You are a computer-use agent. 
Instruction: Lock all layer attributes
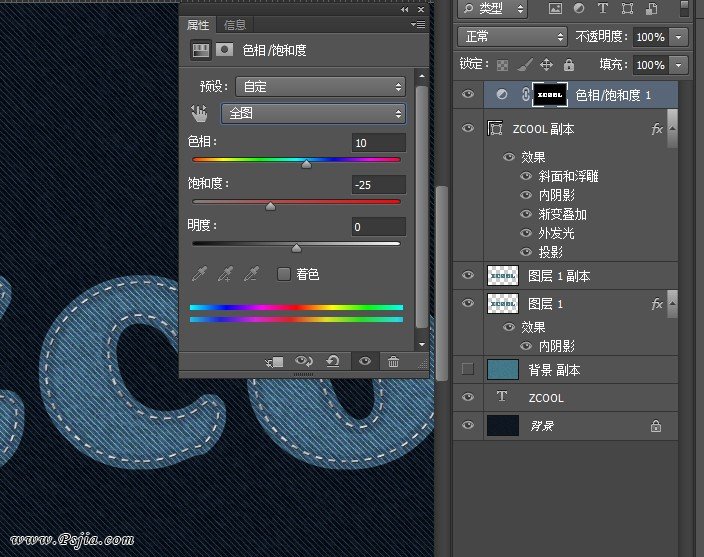[x=569, y=65]
